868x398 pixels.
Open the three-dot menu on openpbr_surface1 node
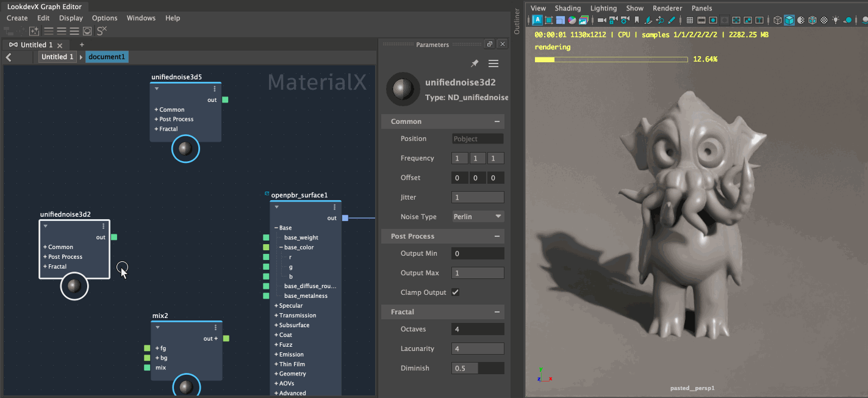tap(334, 207)
